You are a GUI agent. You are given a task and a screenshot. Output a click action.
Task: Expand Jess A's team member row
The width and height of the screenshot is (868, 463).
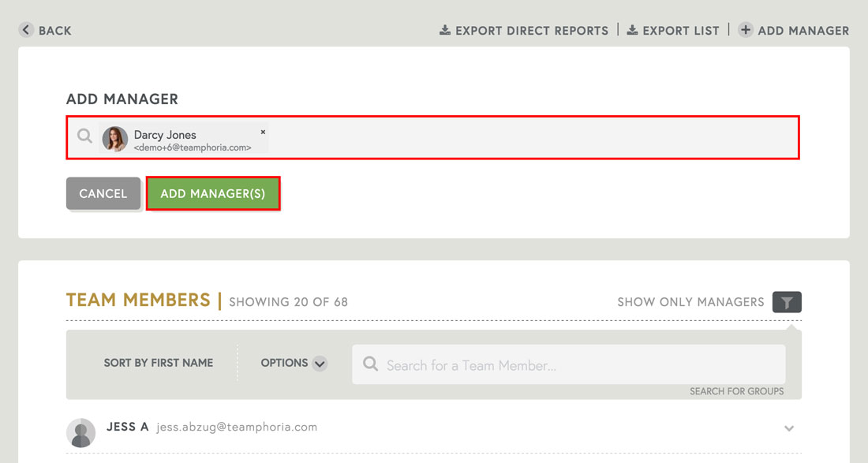[789, 428]
